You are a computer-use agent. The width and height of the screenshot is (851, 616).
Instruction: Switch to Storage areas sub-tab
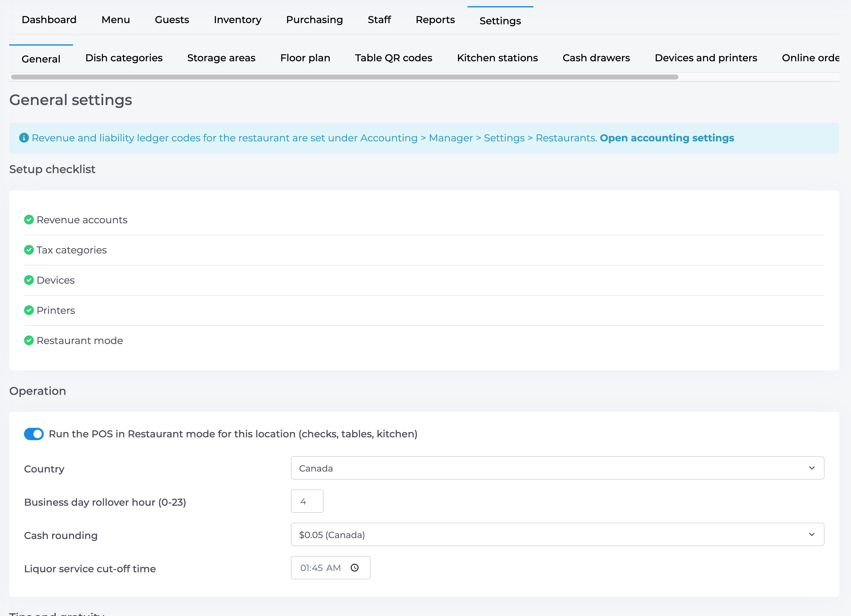(222, 58)
